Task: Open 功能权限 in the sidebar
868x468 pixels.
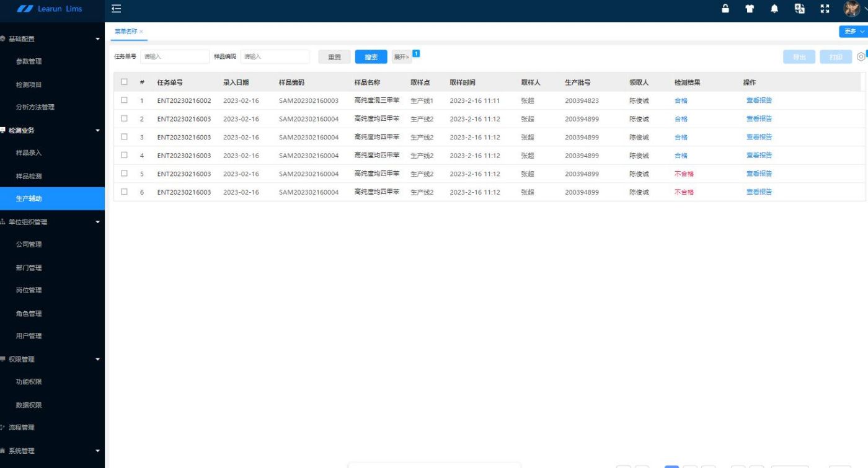Action: [29, 382]
